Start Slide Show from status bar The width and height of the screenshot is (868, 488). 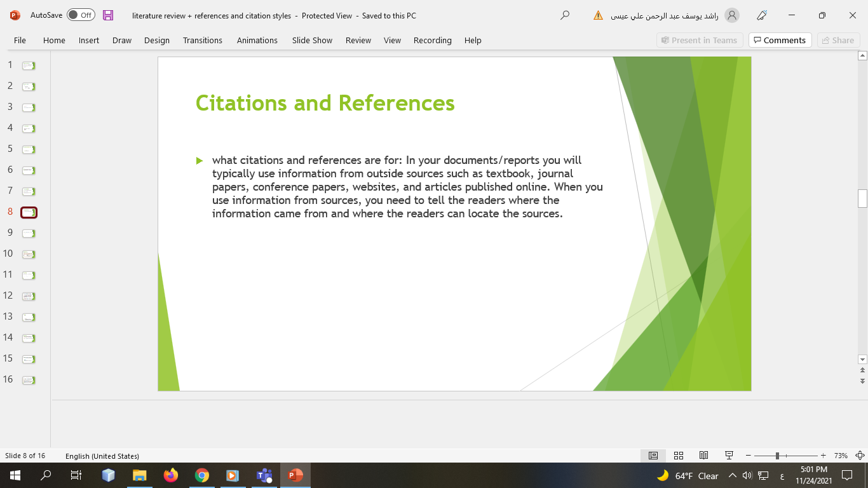729,455
